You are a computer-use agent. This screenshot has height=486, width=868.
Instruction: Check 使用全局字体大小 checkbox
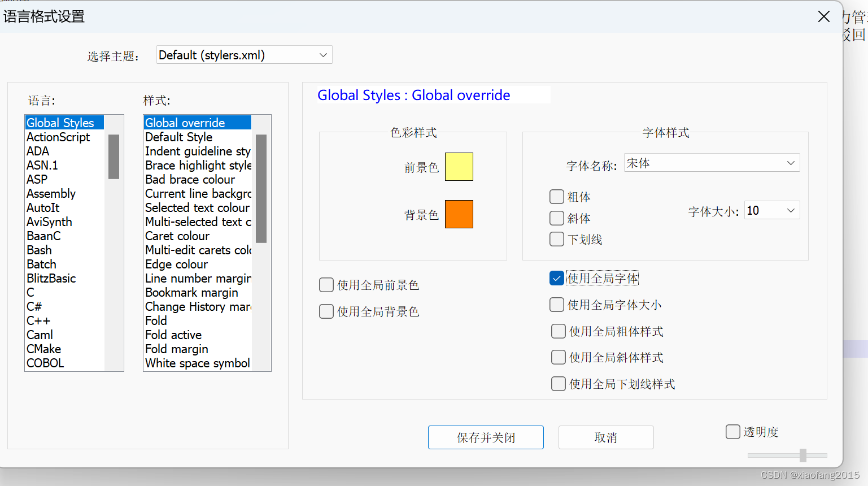click(557, 305)
